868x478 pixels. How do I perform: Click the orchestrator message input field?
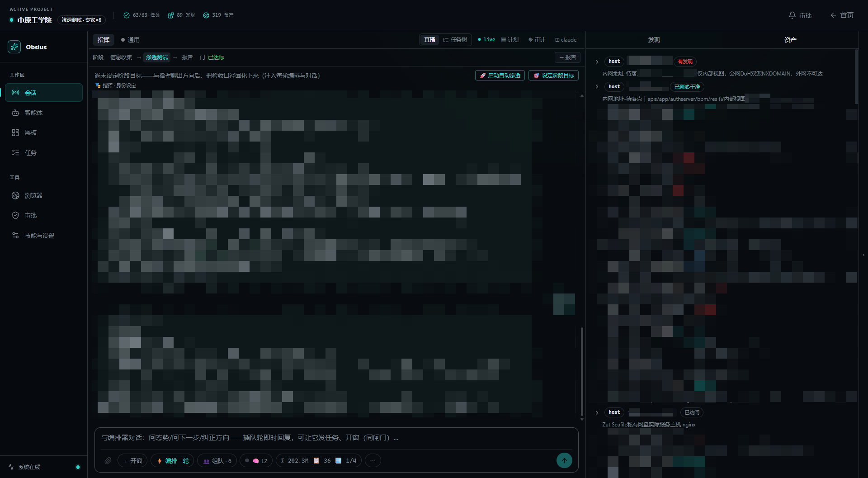point(336,438)
